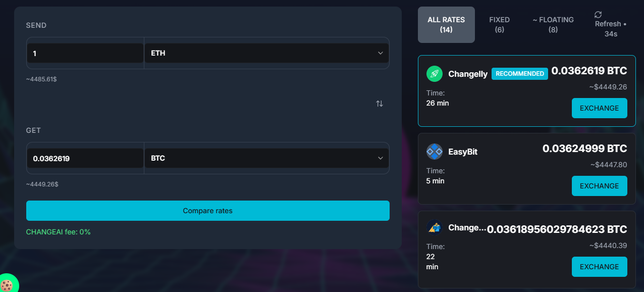Click the RECOMMENDED badge on Changelly

click(x=520, y=74)
